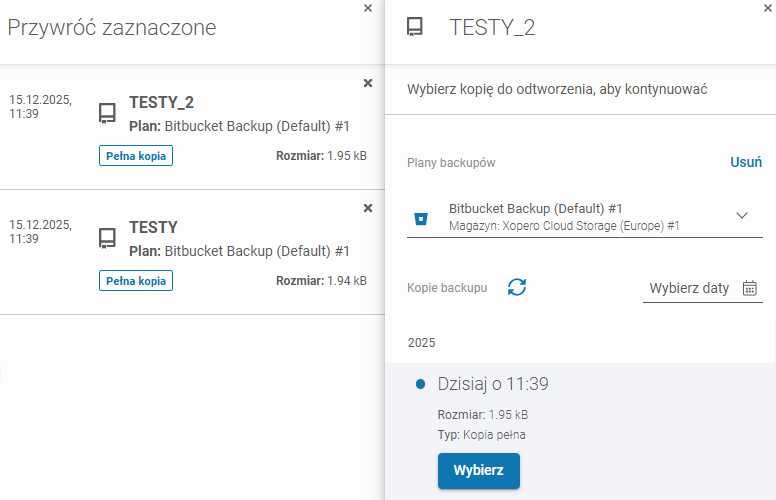Image resolution: width=776 pixels, height=500 pixels.
Task: Click the Wybierz button
Action: 478,470
